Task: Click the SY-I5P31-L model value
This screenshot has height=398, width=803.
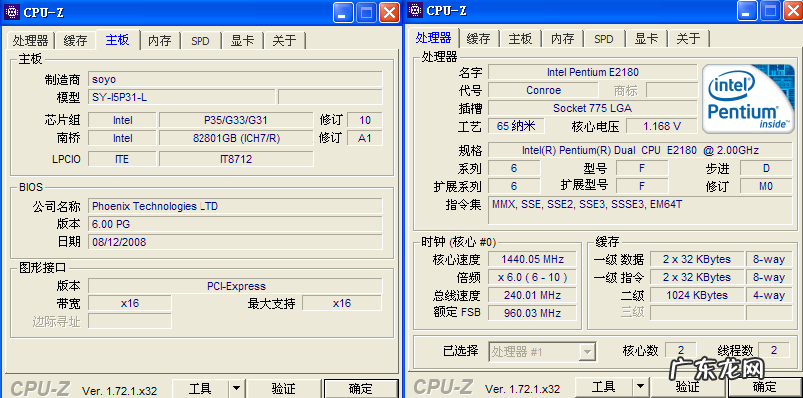Action: 182,97
